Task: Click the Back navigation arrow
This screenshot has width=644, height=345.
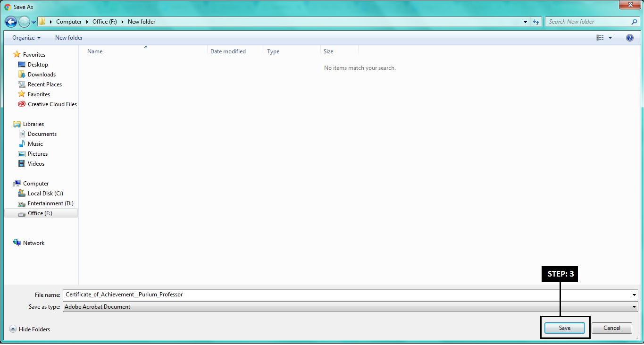Action: point(11,22)
